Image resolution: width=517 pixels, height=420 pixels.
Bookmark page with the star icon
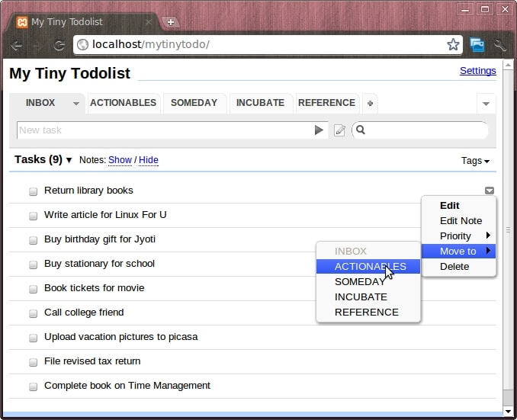tap(453, 44)
